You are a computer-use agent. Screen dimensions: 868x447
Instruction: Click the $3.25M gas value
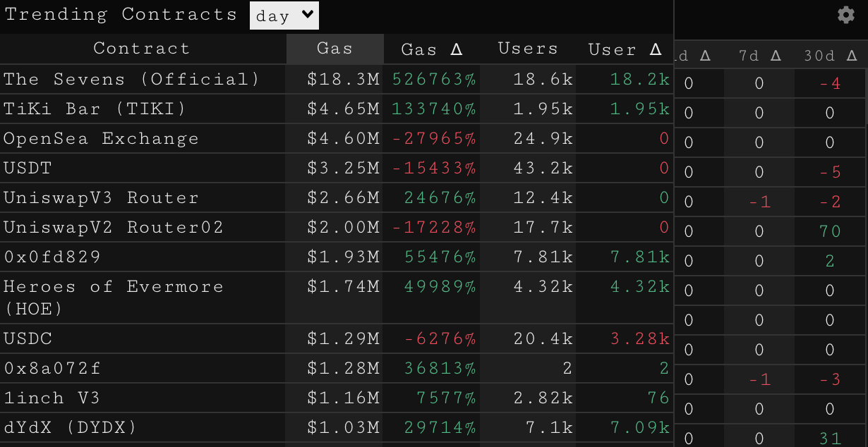(344, 168)
